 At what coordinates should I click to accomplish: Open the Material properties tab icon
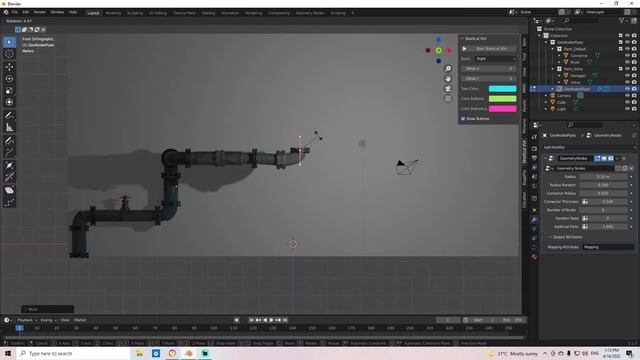coord(534,257)
